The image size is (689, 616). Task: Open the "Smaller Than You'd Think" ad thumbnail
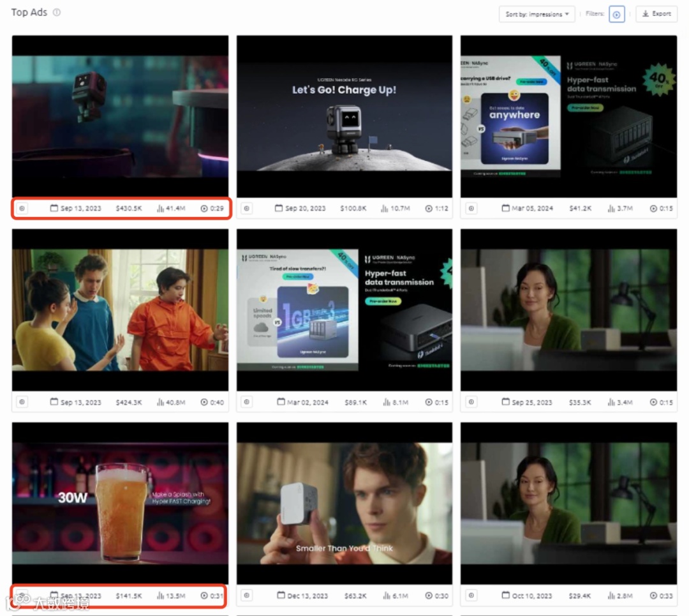click(x=344, y=504)
